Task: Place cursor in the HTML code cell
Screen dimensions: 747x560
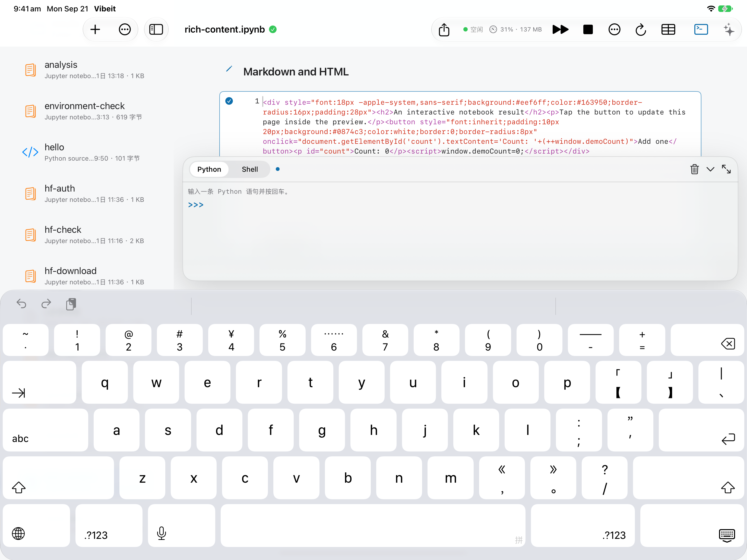Action: [474, 127]
